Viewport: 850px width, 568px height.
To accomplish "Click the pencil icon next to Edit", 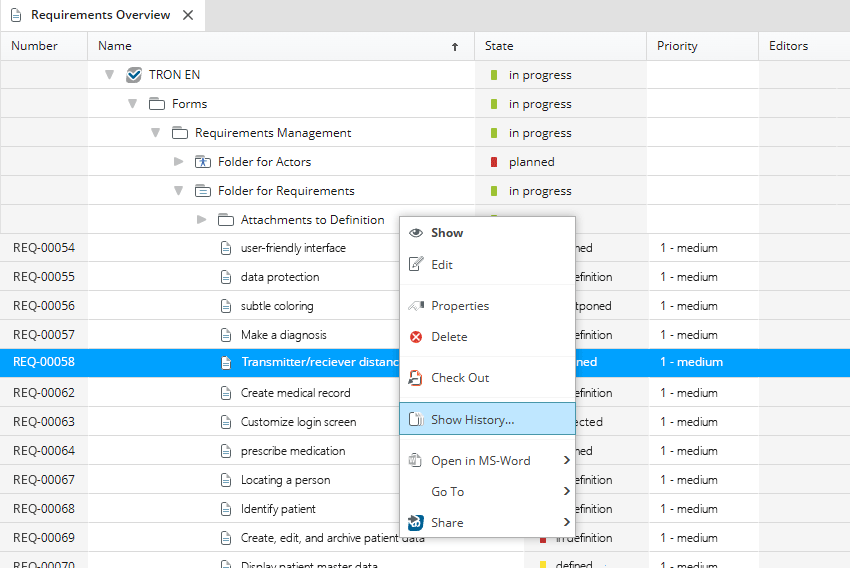I will (x=416, y=265).
